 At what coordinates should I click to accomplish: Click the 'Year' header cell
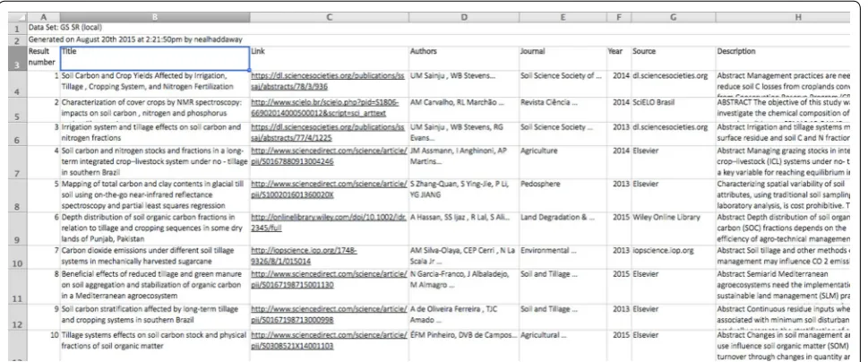click(618, 58)
